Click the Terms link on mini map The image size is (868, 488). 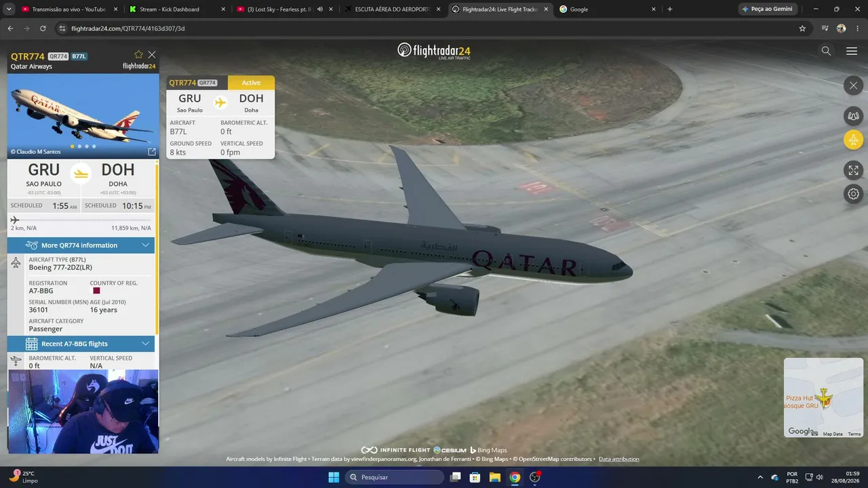point(854,434)
